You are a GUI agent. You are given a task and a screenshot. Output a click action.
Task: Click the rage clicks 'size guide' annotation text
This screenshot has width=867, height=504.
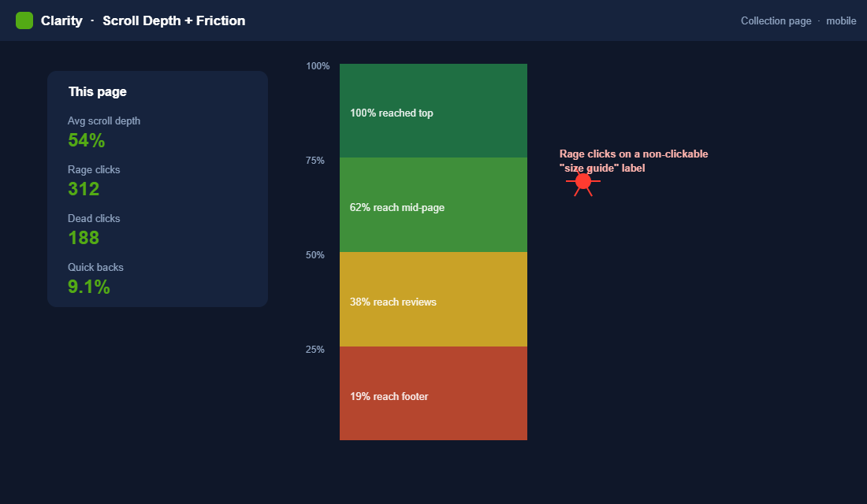point(634,161)
